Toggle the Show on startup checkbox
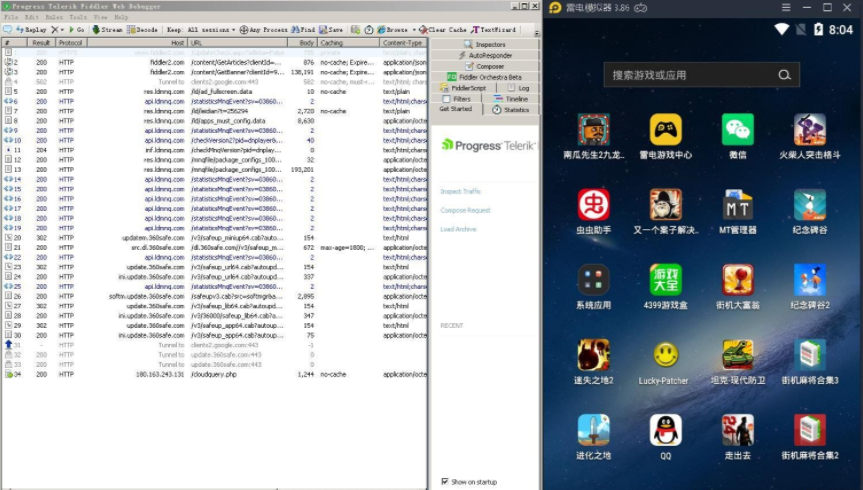 coord(445,481)
